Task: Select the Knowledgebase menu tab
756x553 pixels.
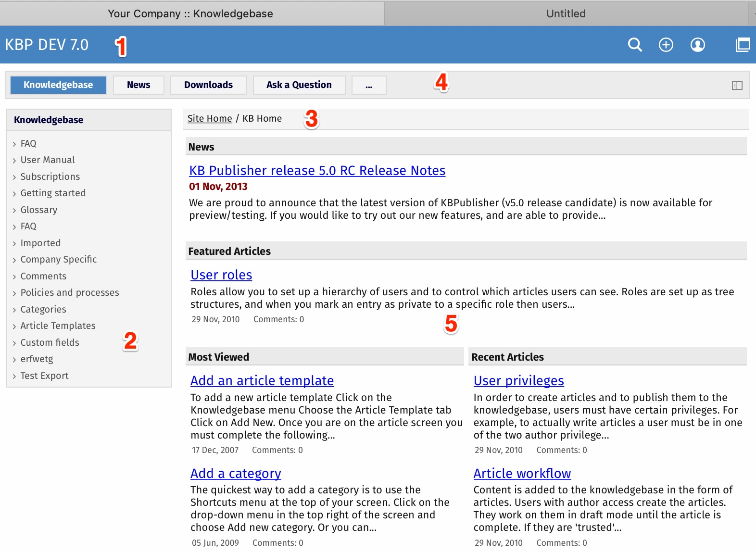Action: click(58, 85)
